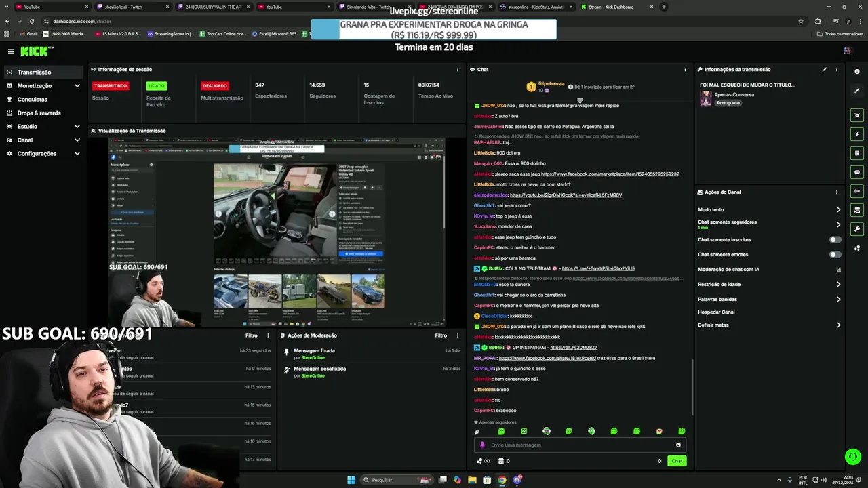Open the t.me Telegram link from BotRix
The image size is (868, 488).
coord(598,269)
